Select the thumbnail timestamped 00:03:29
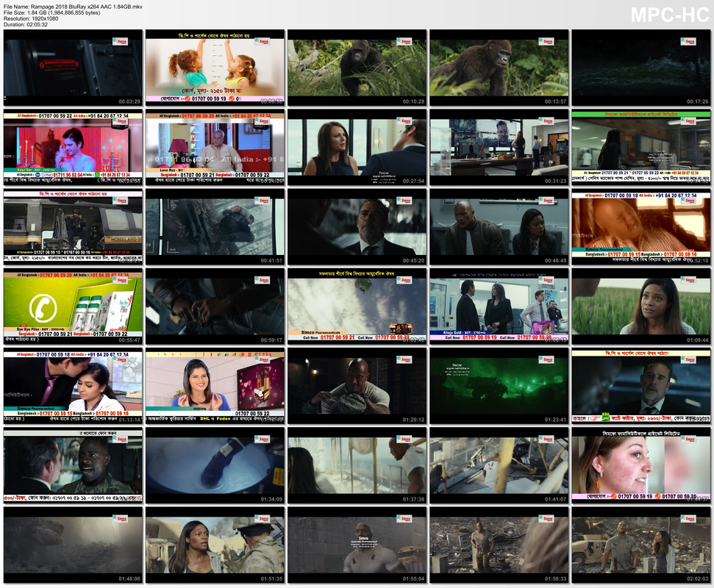714x588 pixels. coord(73,68)
